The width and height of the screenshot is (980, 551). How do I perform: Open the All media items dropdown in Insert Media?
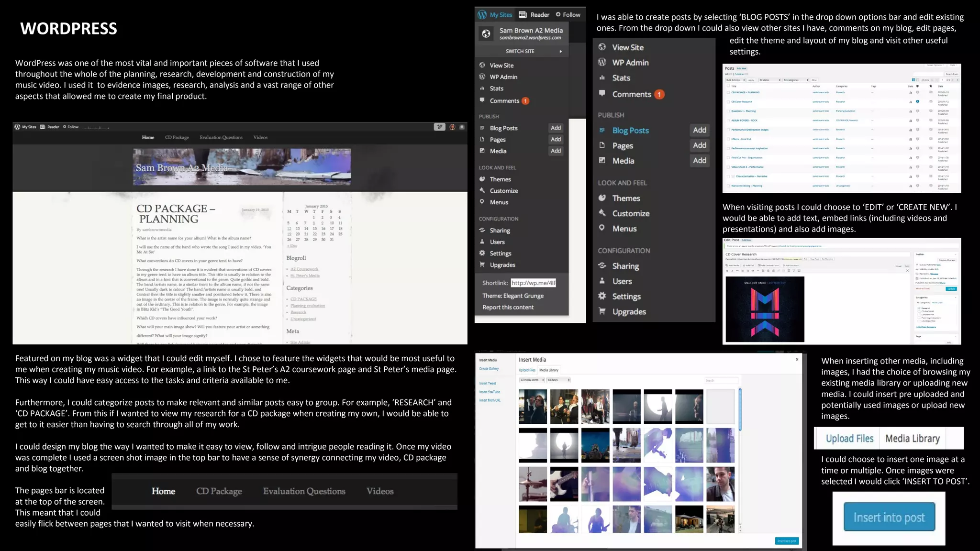click(x=532, y=380)
